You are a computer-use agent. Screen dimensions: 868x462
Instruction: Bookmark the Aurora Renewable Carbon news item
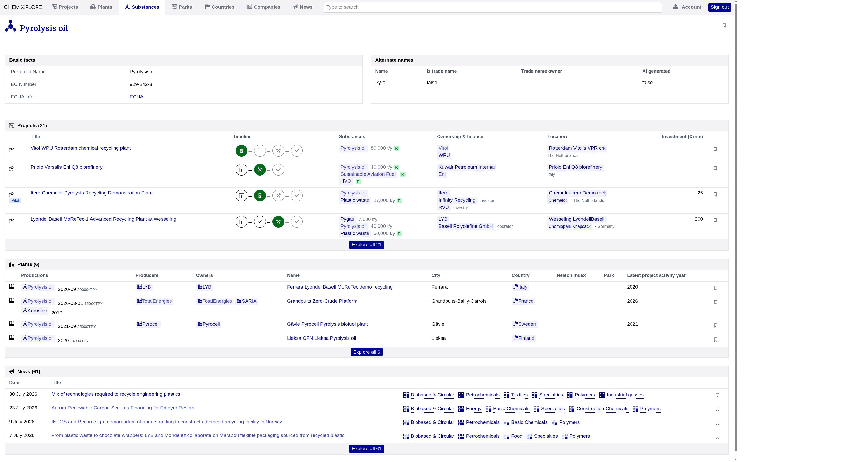point(717,409)
